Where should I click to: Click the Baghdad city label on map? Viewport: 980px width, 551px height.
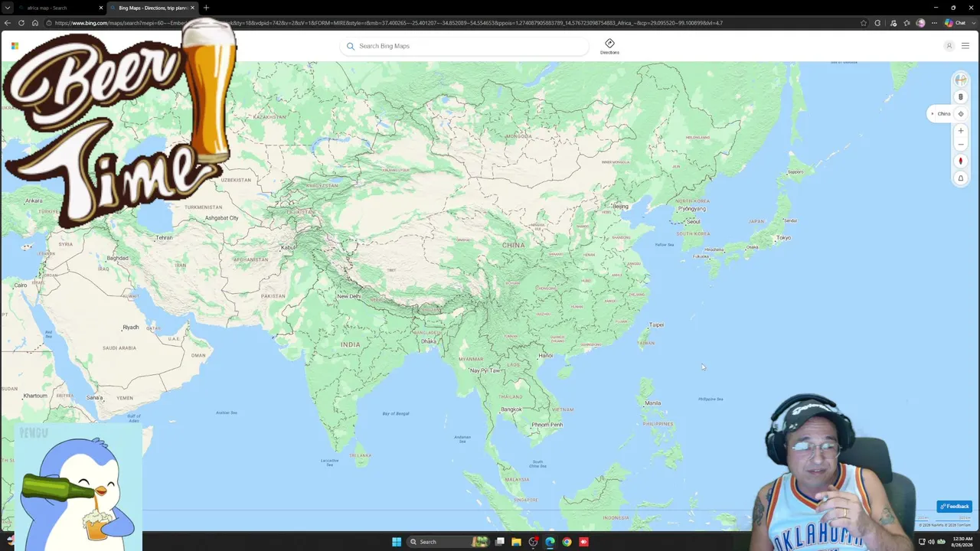118,259
